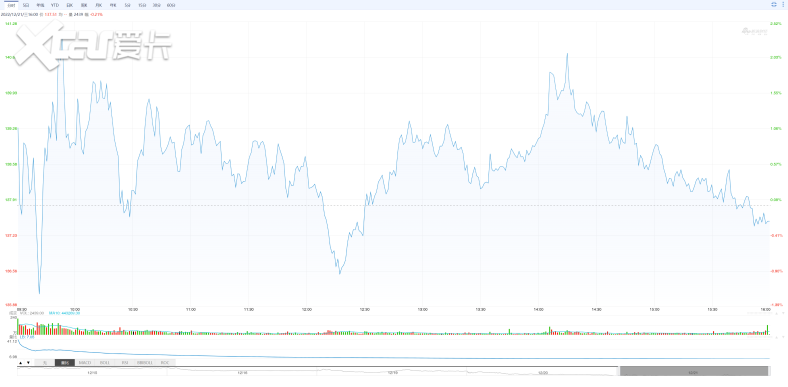Click the 141.28 top price axis label
The height and width of the screenshot is (387, 788).
coord(11,24)
